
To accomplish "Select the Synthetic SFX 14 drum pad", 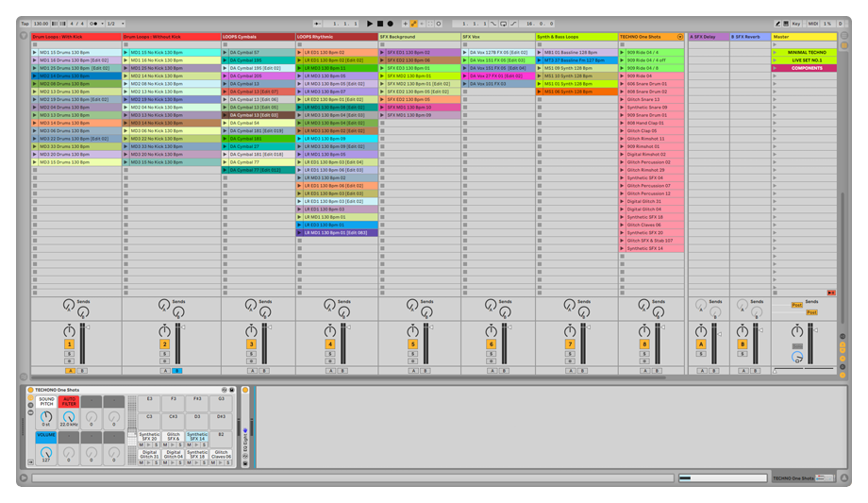I will [197, 437].
